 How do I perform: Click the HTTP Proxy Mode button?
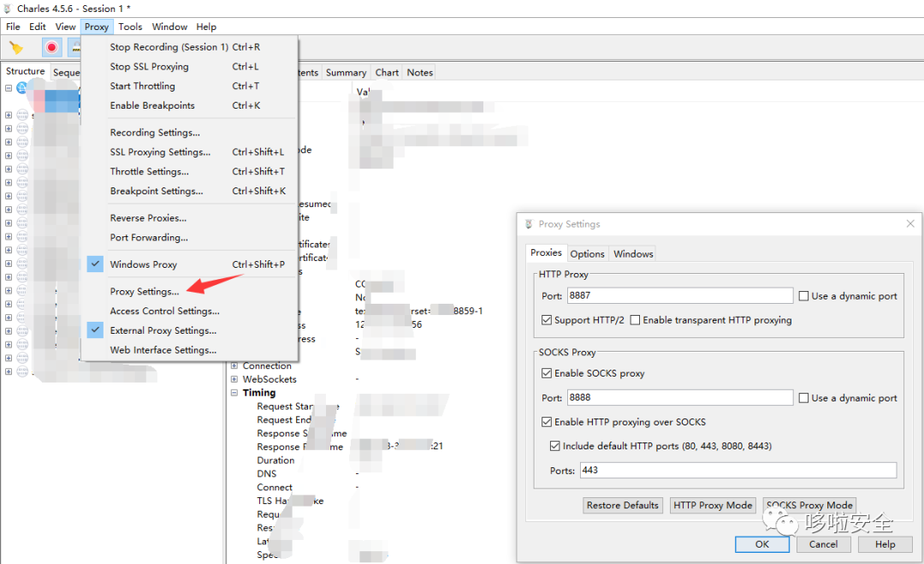point(712,505)
